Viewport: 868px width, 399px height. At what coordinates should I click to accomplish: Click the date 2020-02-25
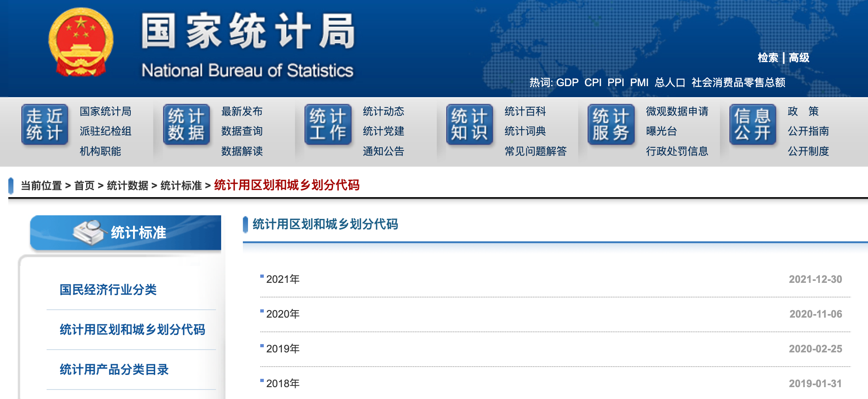click(x=815, y=349)
